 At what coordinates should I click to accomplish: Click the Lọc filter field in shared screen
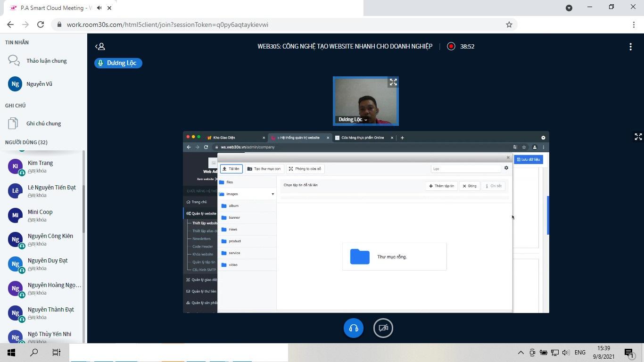pyautogui.click(x=466, y=168)
